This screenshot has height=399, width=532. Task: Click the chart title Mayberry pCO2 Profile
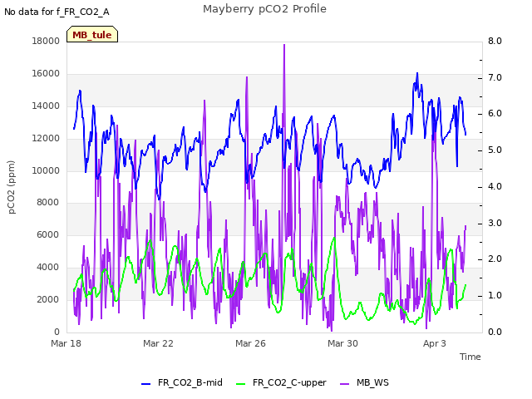point(264,9)
